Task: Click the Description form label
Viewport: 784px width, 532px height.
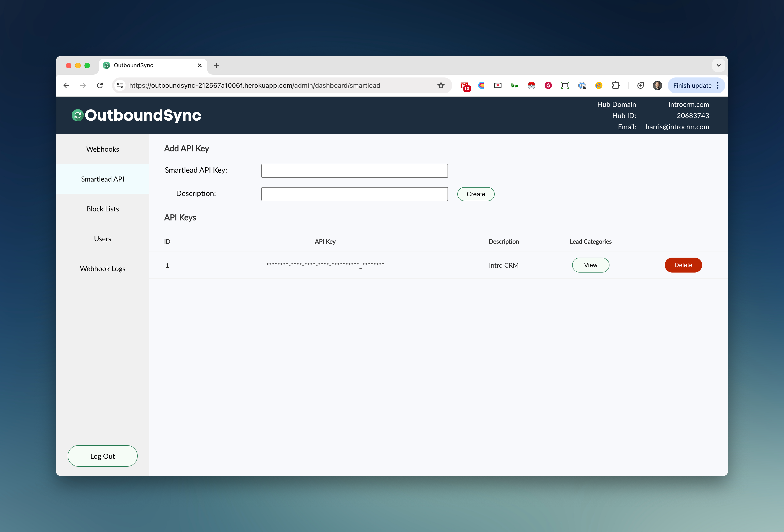Action: click(x=196, y=193)
